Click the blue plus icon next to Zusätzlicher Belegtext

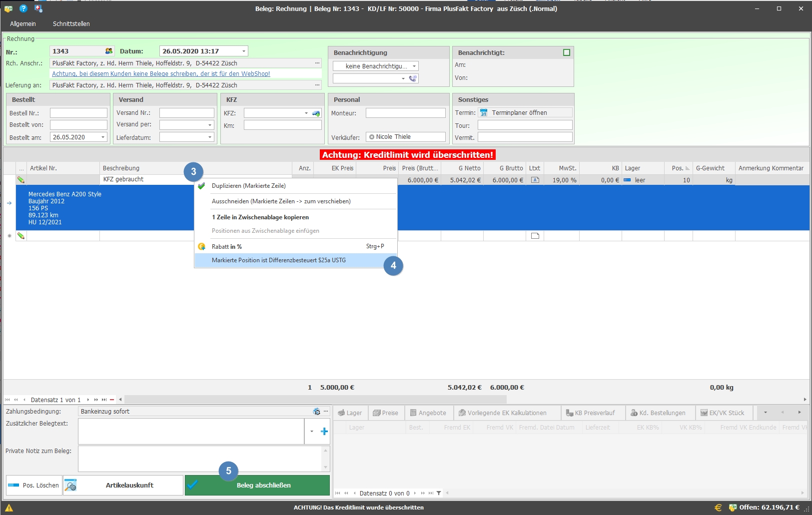(x=324, y=431)
